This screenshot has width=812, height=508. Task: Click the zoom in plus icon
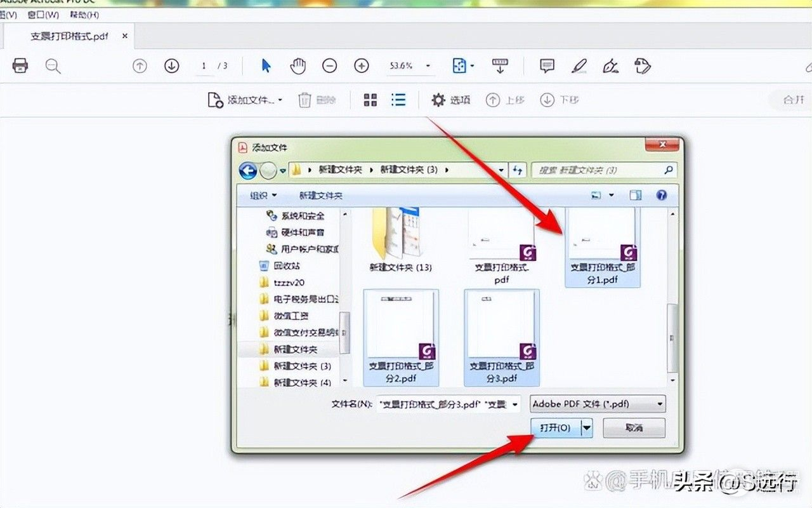click(x=362, y=66)
